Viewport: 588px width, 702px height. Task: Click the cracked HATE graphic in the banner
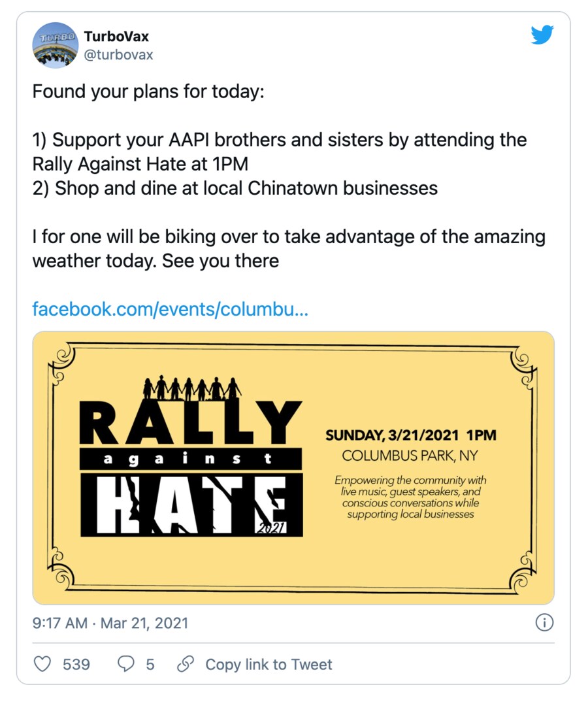coord(191,503)
